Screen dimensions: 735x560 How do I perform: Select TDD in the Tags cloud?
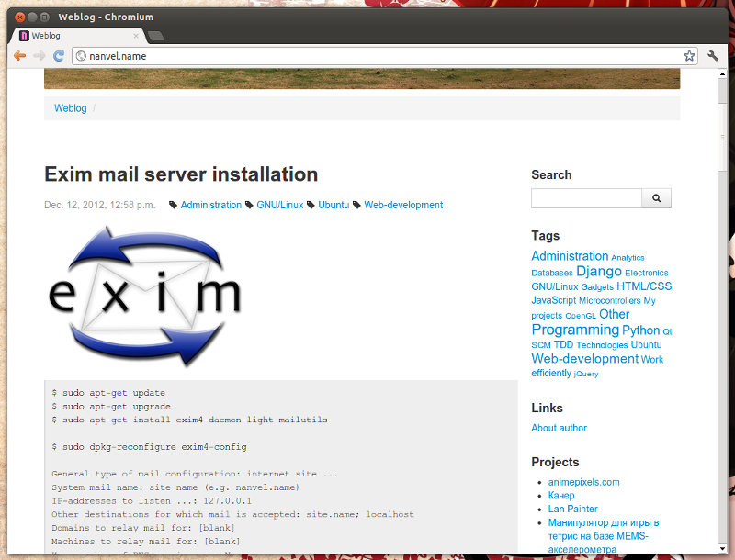[563, 344]
